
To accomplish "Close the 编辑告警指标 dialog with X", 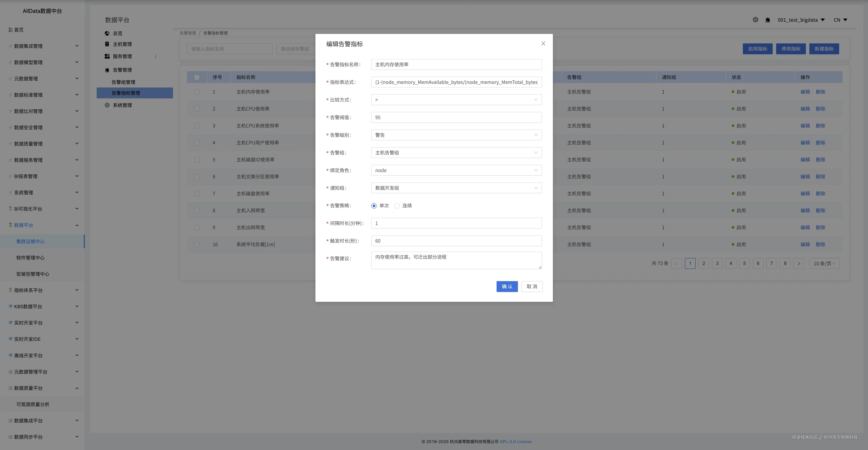I will [x=543, y=43].
